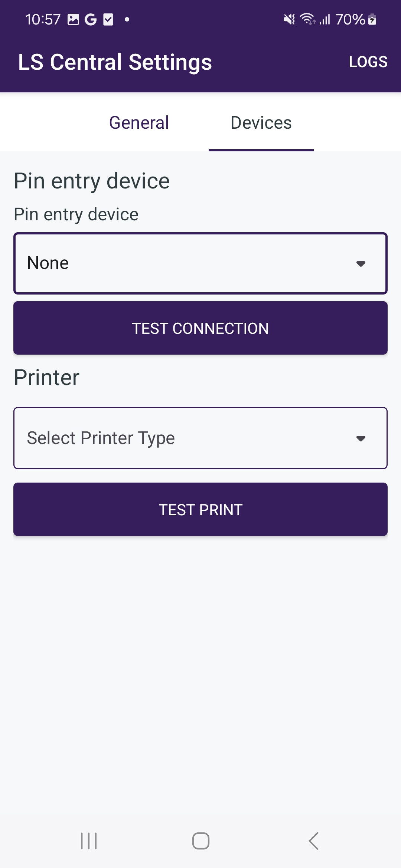
Task: Tap the 10:57 clock in status bar
Action: click(x=43, y=19)
